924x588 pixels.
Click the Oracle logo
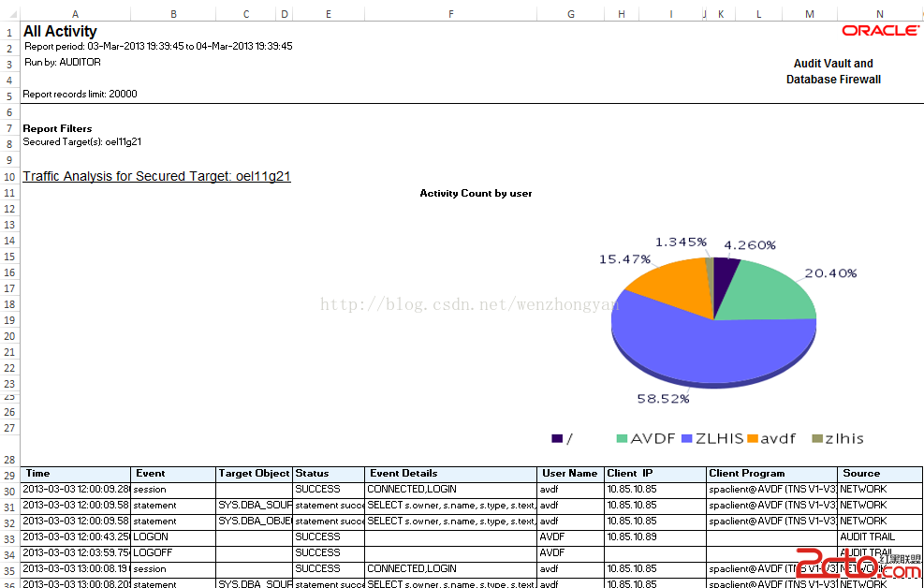[x=880, y=31]
